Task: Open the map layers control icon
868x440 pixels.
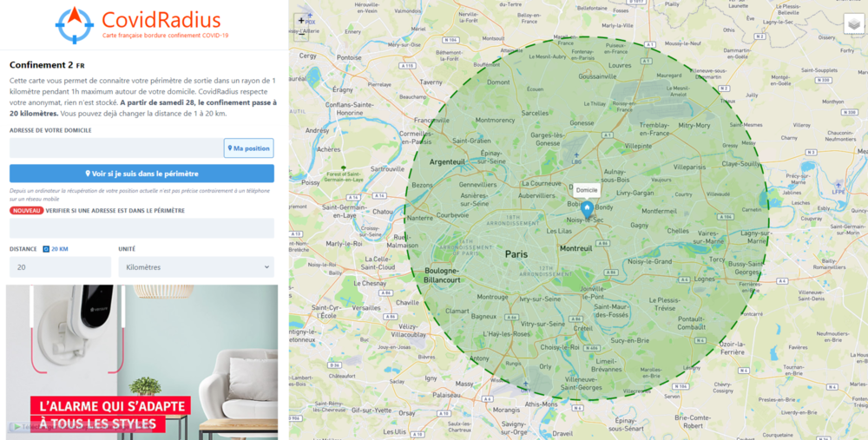Action: (854, 24)
